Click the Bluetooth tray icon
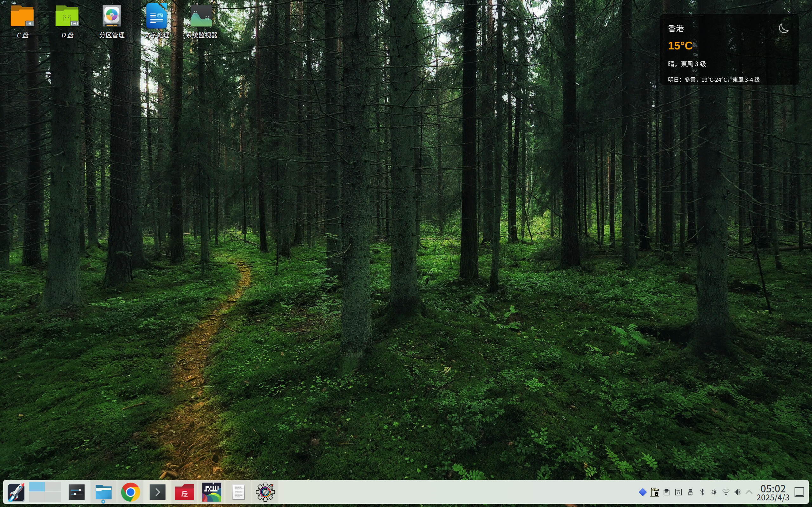 coord(702,492)
